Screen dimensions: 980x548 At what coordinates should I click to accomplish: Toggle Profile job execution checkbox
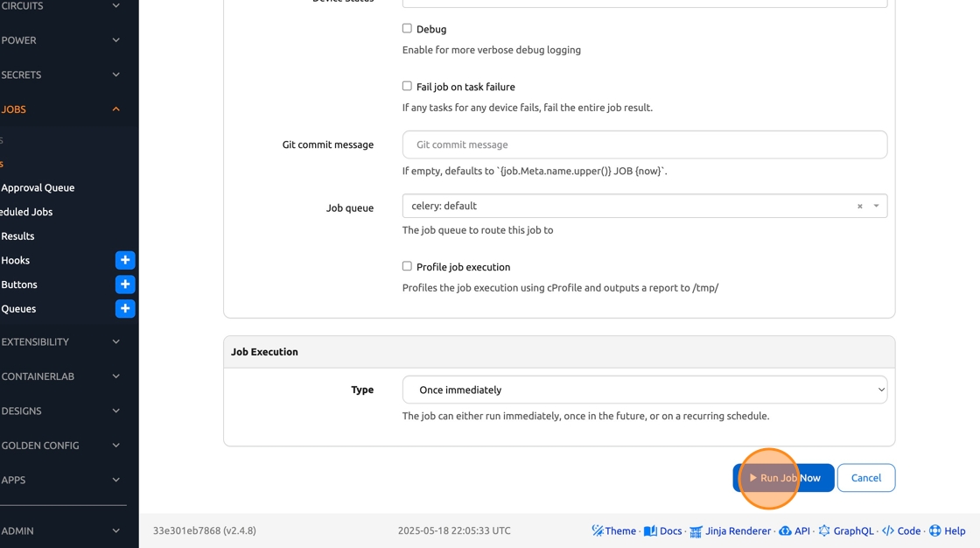click(407, 266)
